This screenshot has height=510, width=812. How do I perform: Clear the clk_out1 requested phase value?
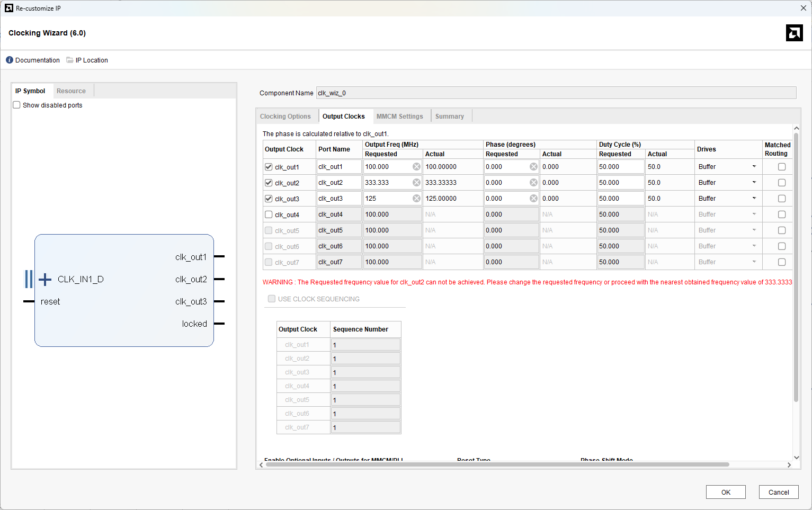click(x=533, y=167)
